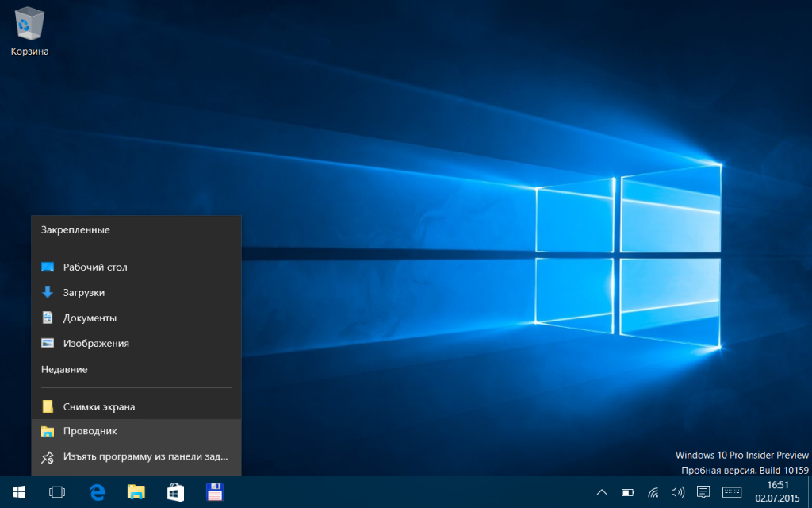Click the battery status tray icon
Image resolution: width=812 pixels, height=508 pixels.
[627, 492]
